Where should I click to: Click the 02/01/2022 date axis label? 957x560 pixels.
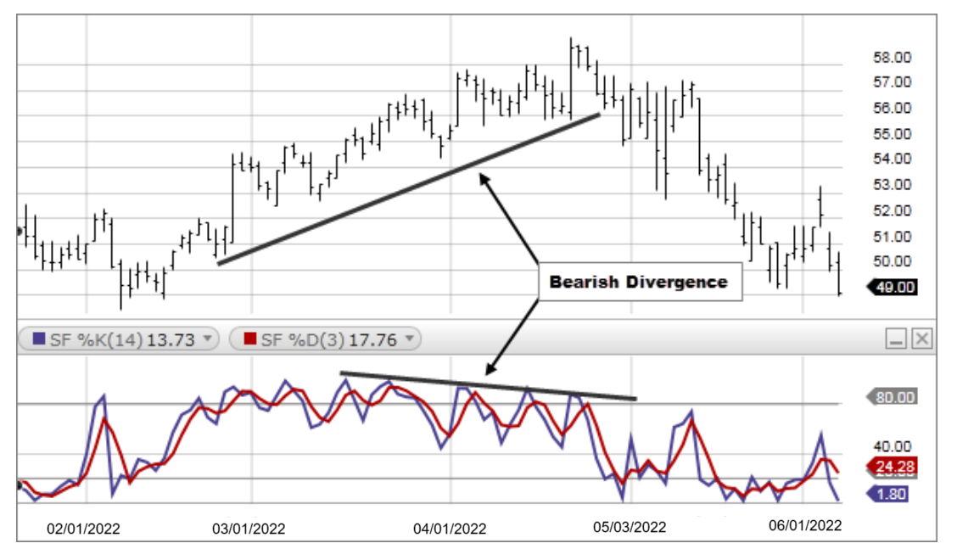coord(83,529)
